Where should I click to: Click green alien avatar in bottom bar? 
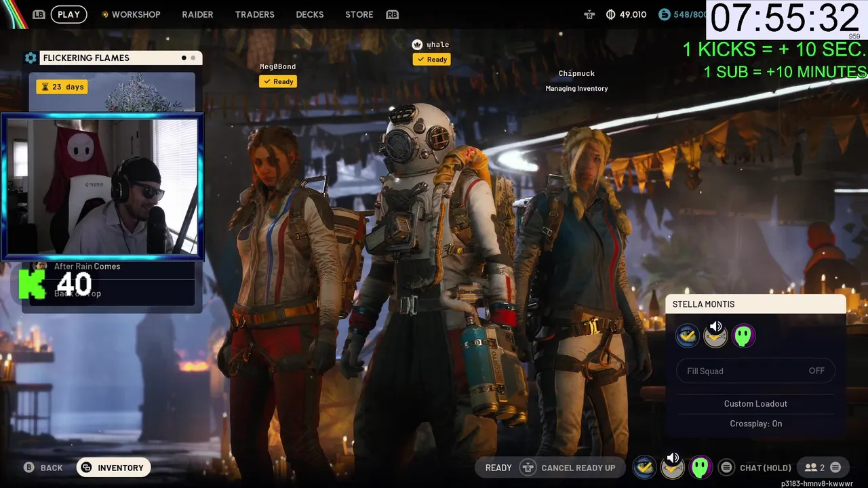(x=701, y=468)
